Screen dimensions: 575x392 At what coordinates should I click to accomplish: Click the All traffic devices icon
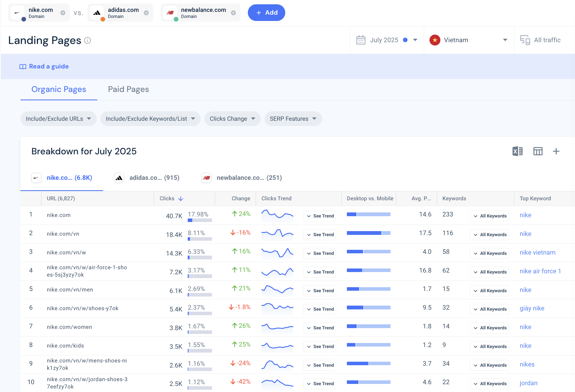pos(525,40)
